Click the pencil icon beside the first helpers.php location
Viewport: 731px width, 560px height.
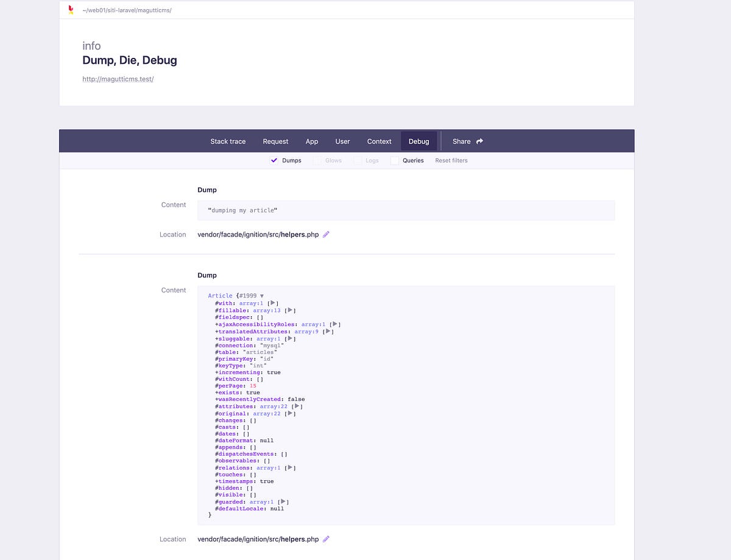click(x=326, y=235)
